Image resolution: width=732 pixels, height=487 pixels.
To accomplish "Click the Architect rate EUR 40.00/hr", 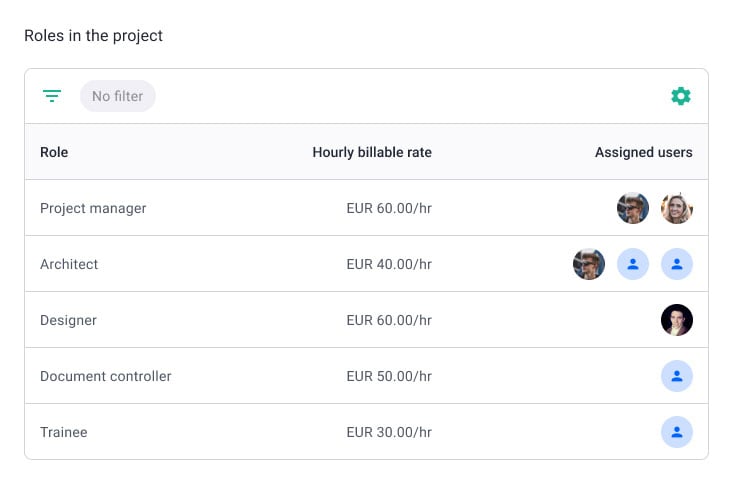I will tap(389, 264).
